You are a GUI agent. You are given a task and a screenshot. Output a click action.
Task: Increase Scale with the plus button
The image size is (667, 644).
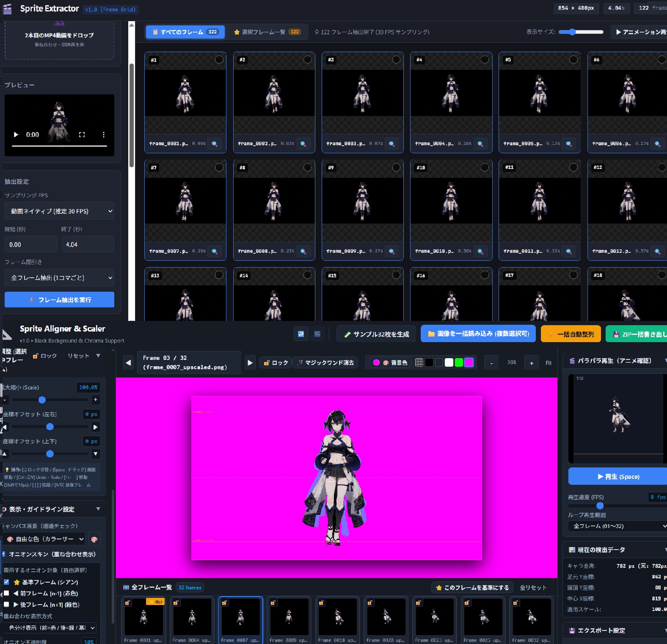pyautogui.click(x=96, y=400)
